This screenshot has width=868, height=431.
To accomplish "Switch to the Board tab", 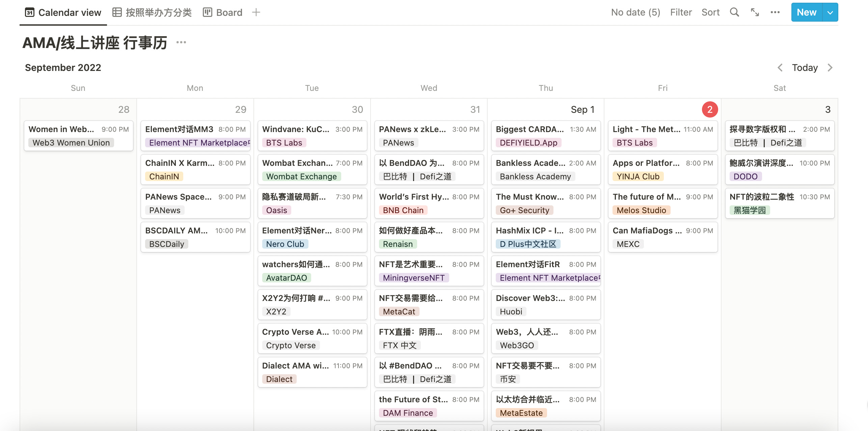I will (x=223, y=12).
